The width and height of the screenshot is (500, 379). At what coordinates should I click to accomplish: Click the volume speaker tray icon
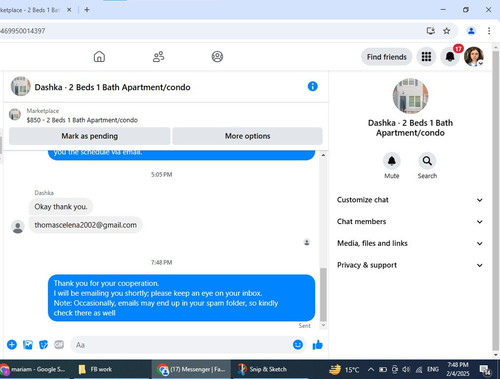406,369
